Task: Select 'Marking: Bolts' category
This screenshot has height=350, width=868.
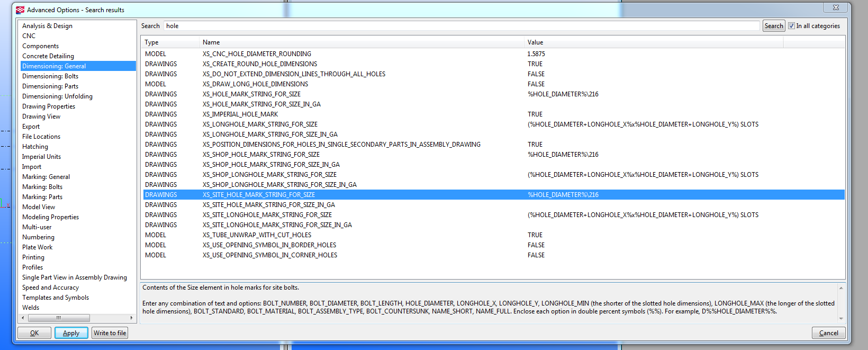Action: pyautogui.click(x=42, y=187)
